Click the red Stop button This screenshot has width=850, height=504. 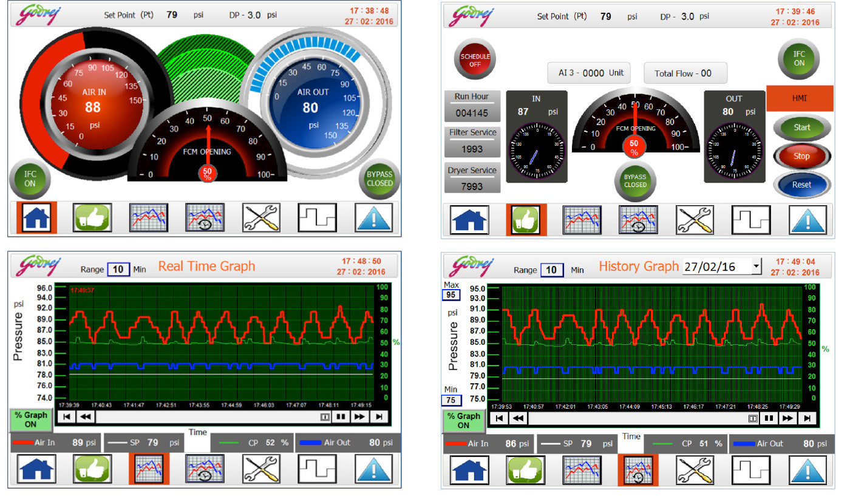click(x=801, y=156)
